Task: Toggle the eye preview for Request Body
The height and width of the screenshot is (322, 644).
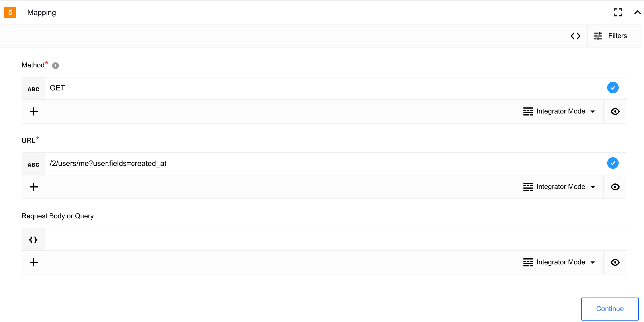Action: (615, 262)
